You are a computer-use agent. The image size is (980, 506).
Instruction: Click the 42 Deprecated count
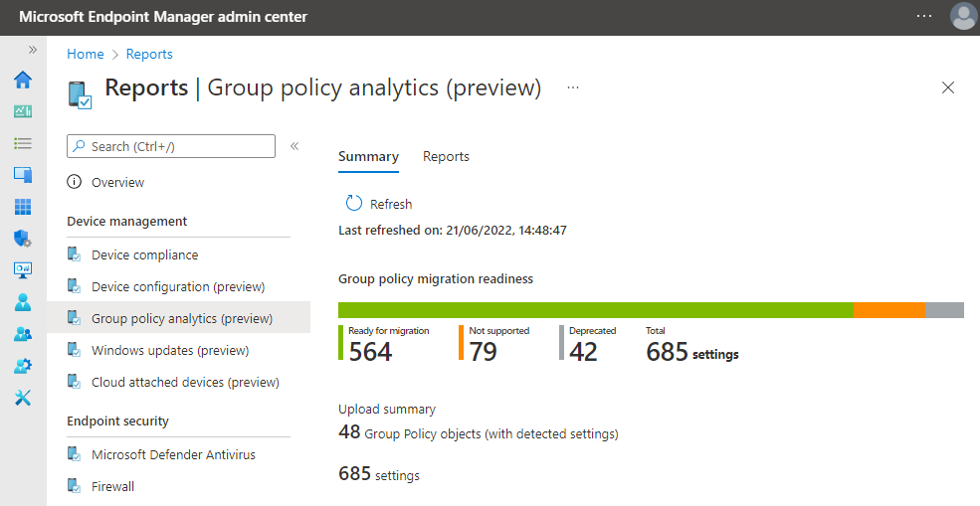pyautogui.click(x=583, y=352)
